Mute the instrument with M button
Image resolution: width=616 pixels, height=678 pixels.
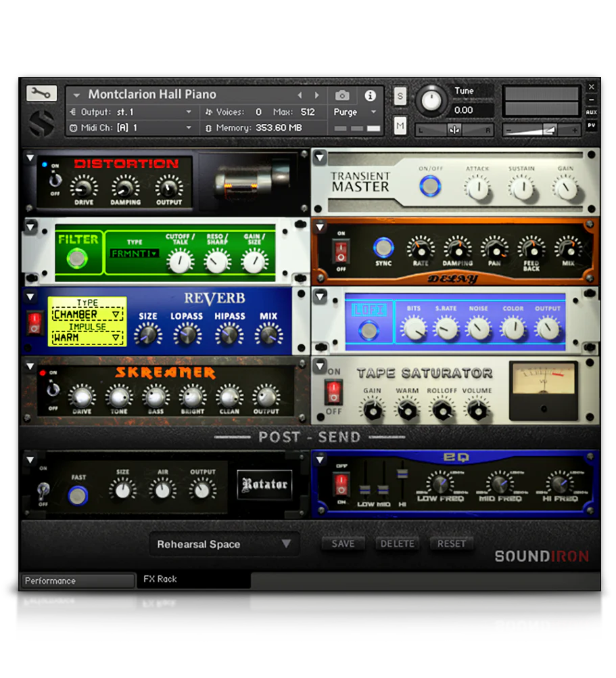(400, 125)
